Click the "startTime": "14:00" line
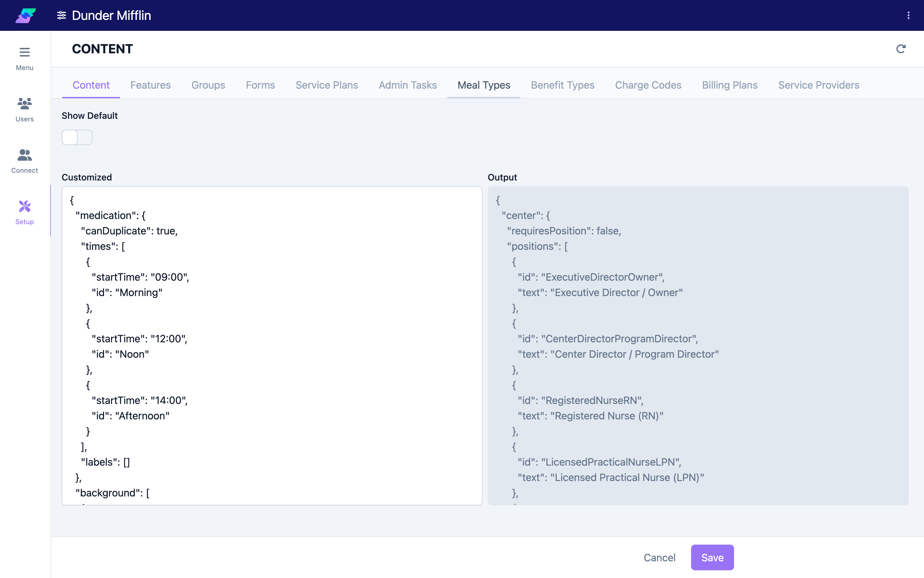The image size is (924, 578). (140, 400)
